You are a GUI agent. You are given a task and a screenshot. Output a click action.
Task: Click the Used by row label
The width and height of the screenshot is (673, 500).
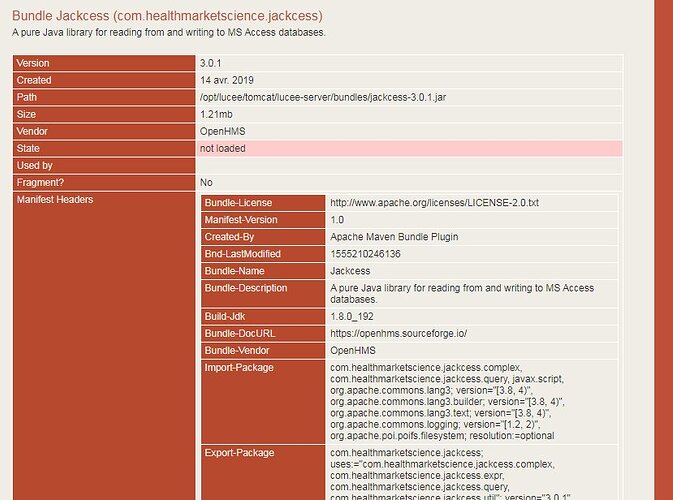[x=34, y=166]
